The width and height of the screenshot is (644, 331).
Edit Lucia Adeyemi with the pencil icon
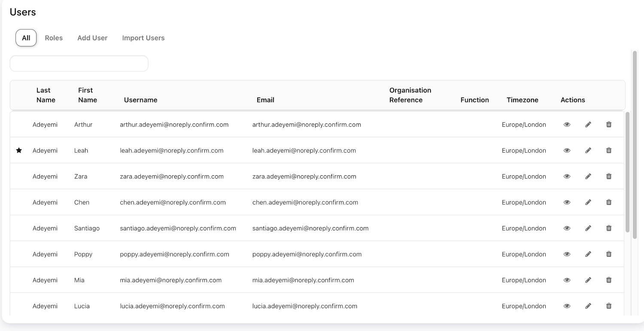[x=588, y=306]
